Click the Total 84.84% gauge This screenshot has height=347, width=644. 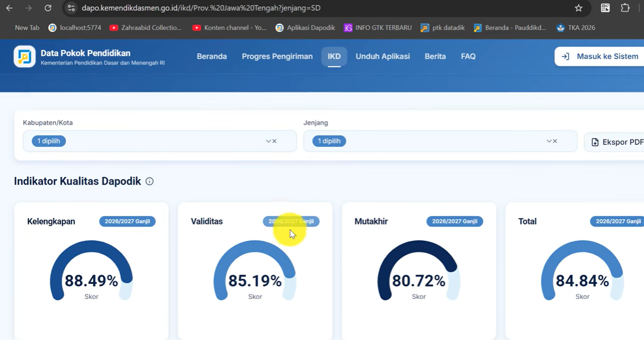[582, 271]
